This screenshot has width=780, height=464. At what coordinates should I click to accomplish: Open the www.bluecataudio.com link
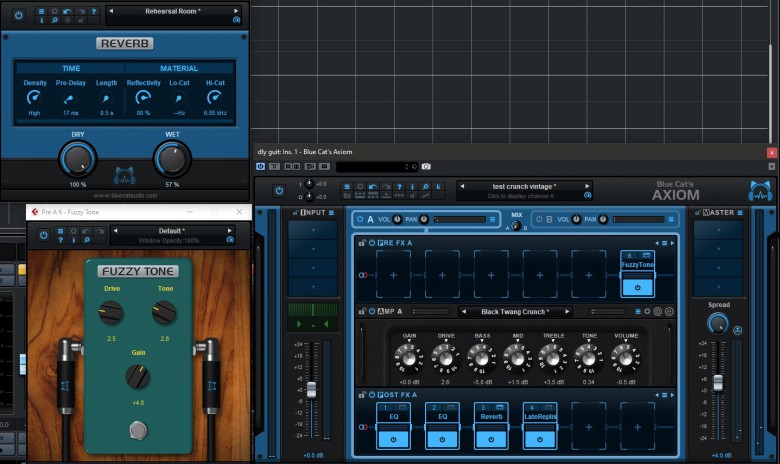point(125,195)
